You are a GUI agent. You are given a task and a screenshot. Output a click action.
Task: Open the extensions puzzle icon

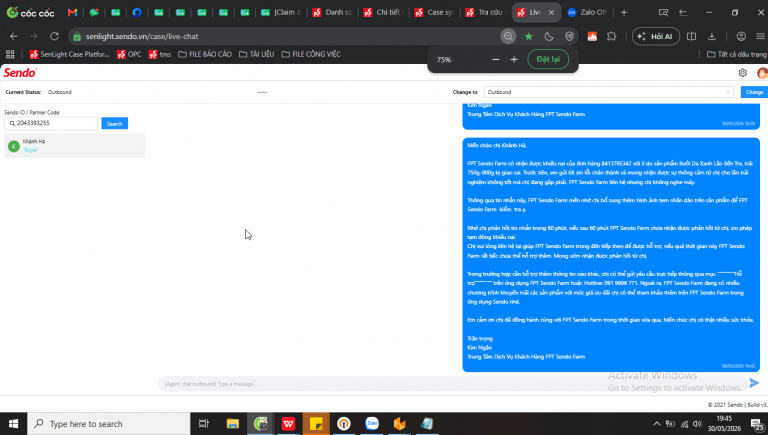pyautogui.click(x=611, y=36)
